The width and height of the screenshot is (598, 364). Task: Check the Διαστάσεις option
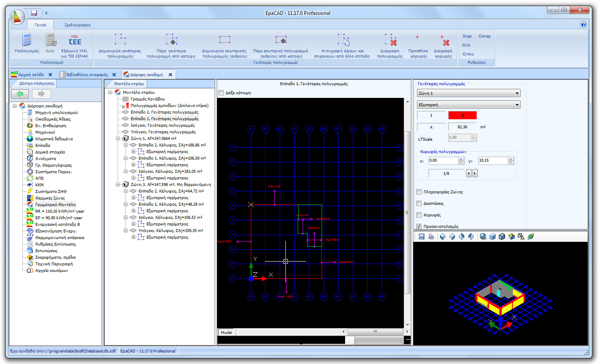coord(419,203)
